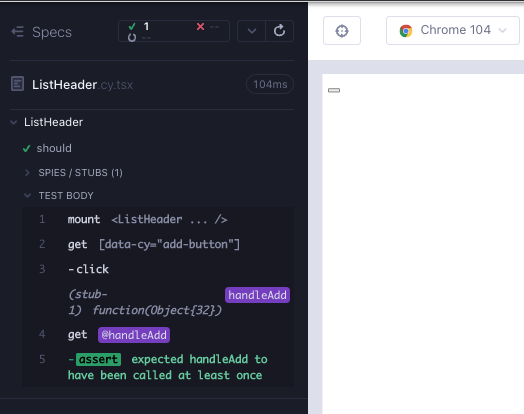Screen dimensions: 524x414
Task: Click the pending spinner counter icon
Action: tap(132, 37)
